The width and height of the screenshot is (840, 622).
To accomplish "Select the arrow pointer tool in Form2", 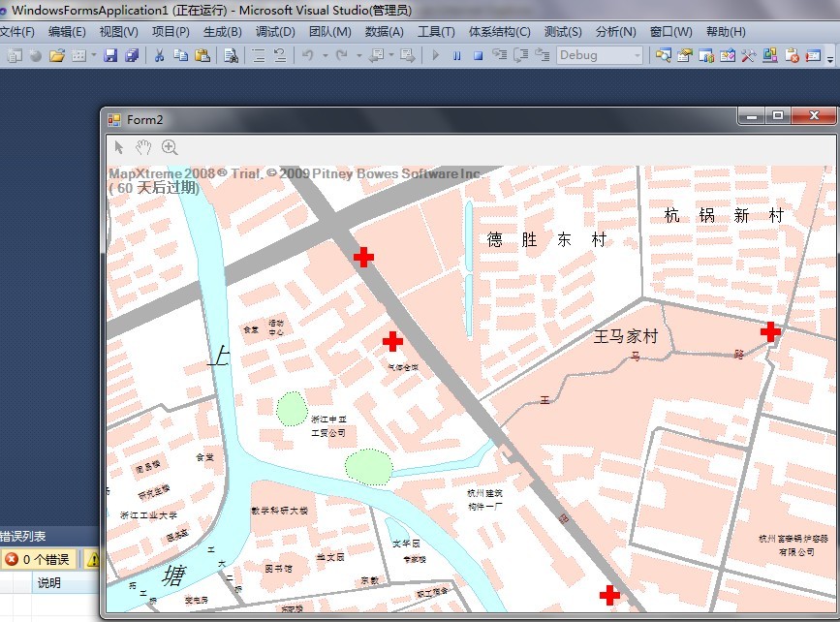I will click(x=119, y=147).
